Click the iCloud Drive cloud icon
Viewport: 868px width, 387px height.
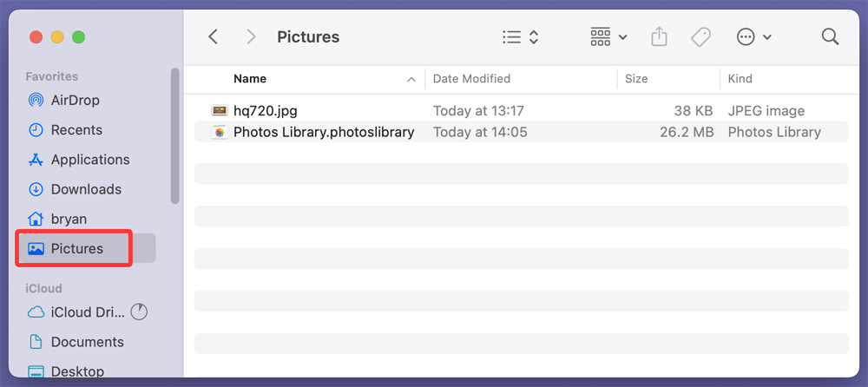click(36, 312)
